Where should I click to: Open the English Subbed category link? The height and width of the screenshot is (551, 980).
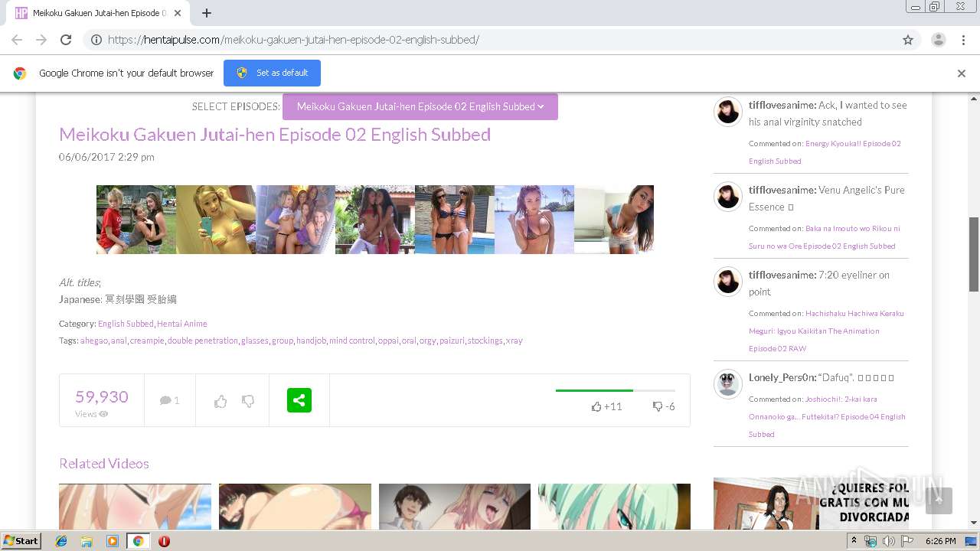126,324
